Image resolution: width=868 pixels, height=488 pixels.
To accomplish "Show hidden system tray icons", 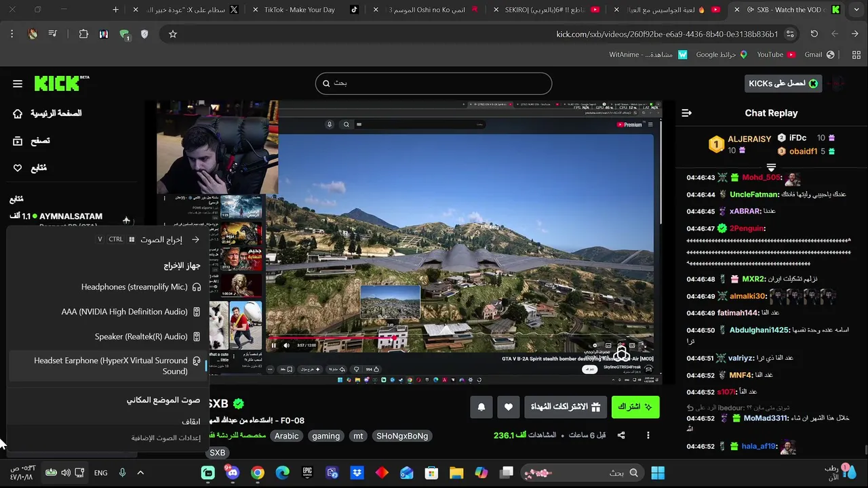I will [x=140, y=472].
